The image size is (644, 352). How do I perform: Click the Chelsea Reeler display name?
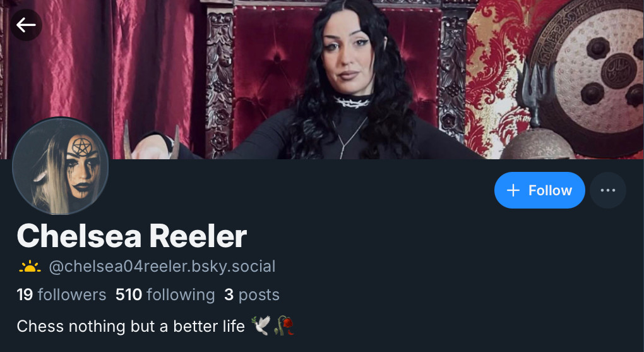pos(131,236)
